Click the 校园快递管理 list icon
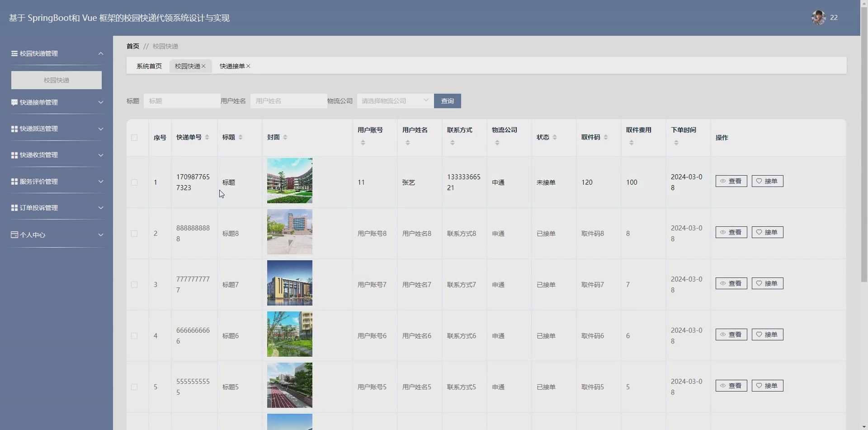The image size is (868, 430). click(14, 53)
